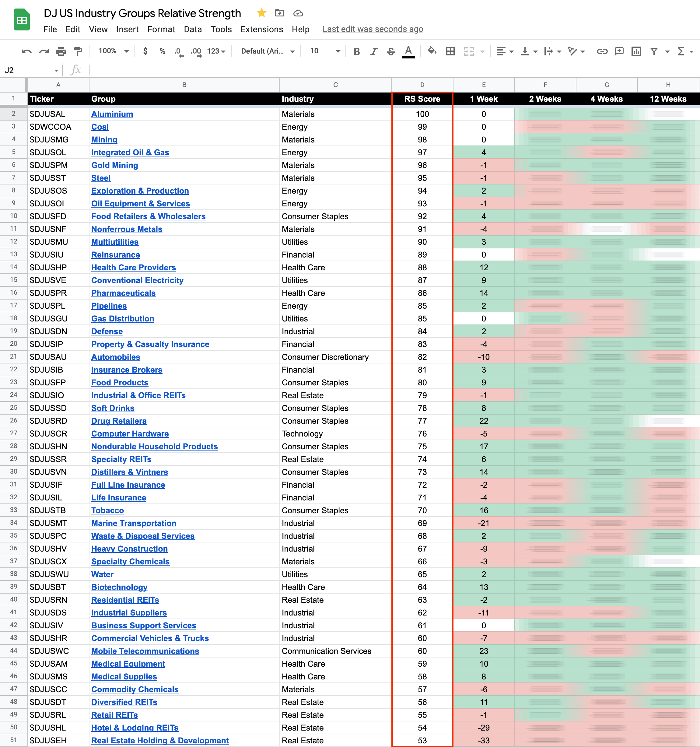The width and height of the screenshot is (700, 747).
Task: Open the Coal group link
Action: coord(100,127)
